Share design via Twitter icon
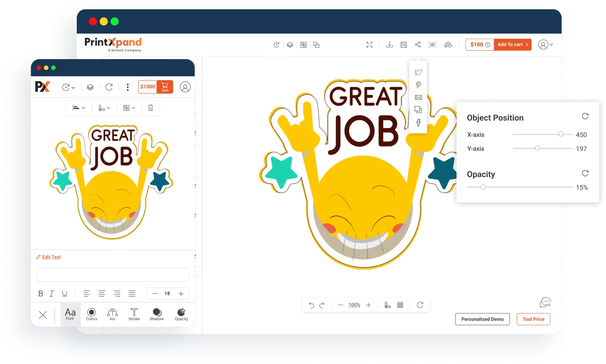Viewport: 606px width, 364px height. [x=418, y=72]
